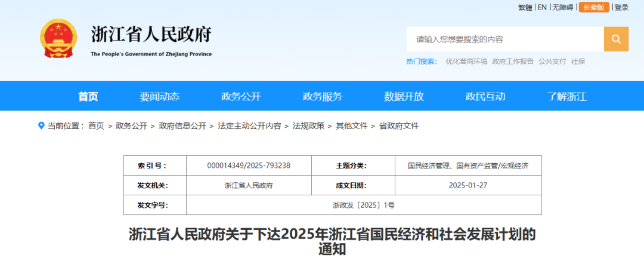The width and height of the screenshot is (644, 264).
Task: Click hot search term 政府工作报告
Action: coord(513,62)
